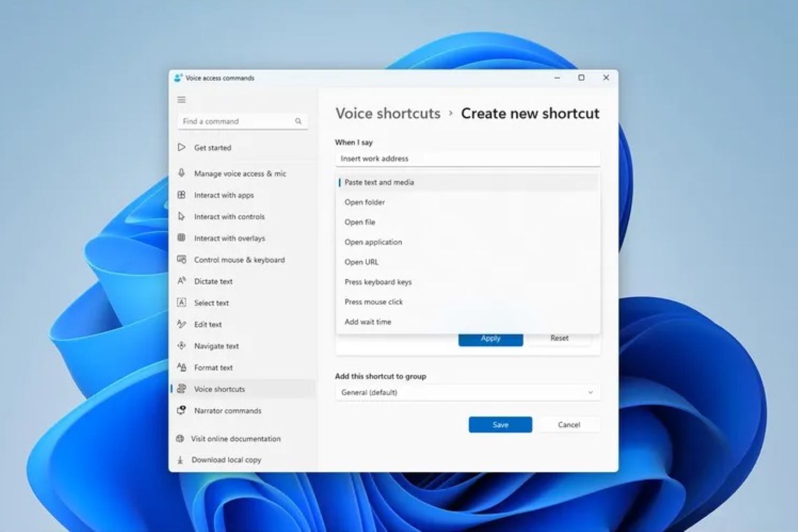Click the Control mouse & keyboard icon

[x=182, y=259]
